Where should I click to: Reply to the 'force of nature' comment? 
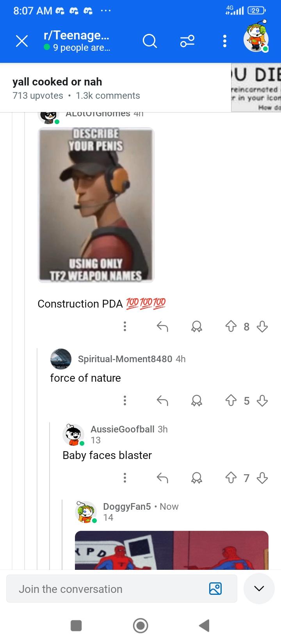point(162,400)
